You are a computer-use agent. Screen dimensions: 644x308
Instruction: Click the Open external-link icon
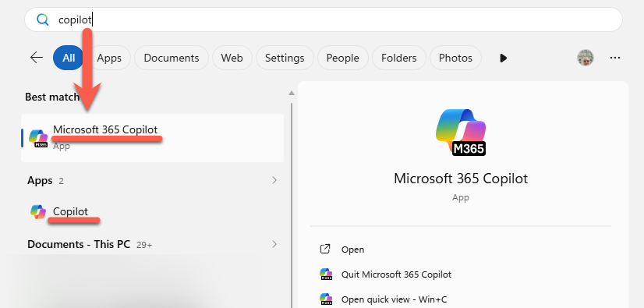tap(325, 249)
